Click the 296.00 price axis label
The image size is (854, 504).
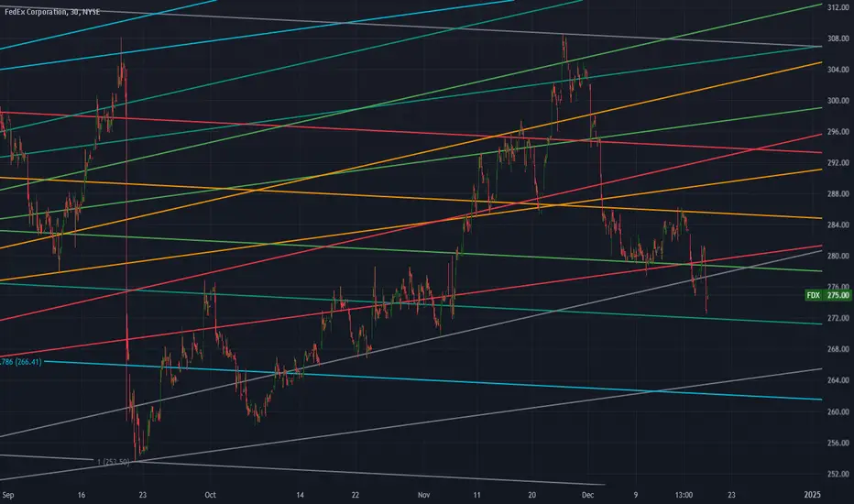838,132
